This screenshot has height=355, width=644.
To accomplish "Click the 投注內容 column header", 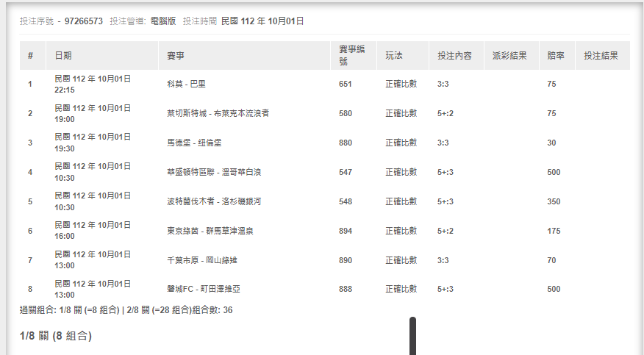I will tap(454, 56).
